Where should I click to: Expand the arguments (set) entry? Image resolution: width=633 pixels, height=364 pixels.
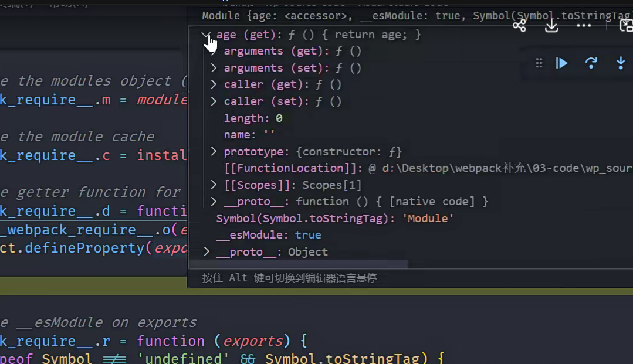(x=214, y=68)
